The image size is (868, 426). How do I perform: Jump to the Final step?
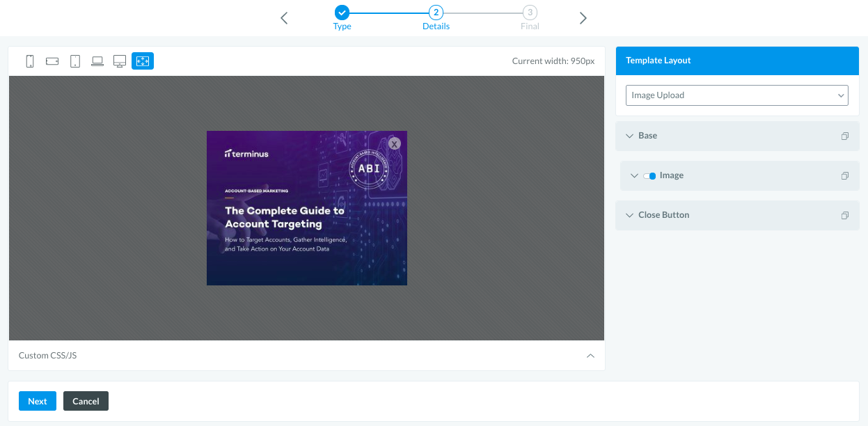click(x=530, y=18)
